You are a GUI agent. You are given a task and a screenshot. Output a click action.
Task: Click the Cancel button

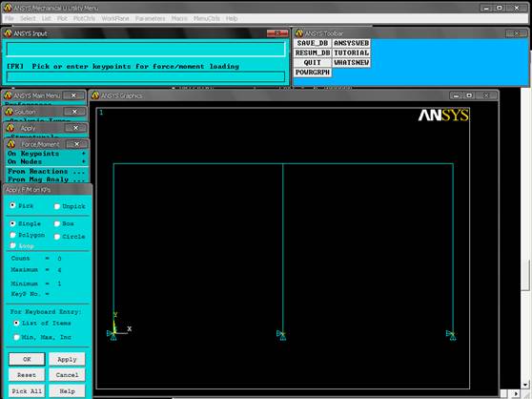click(67, 375)
